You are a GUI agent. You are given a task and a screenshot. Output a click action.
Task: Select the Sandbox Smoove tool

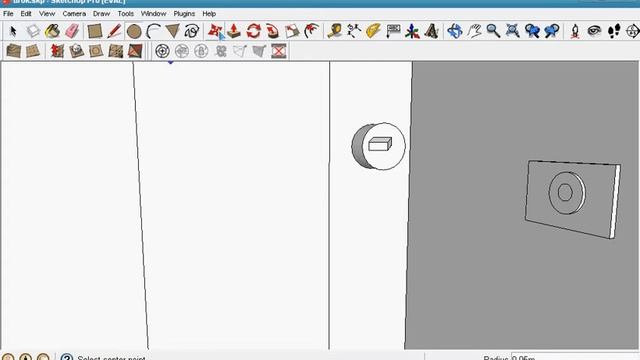[57, 51]
